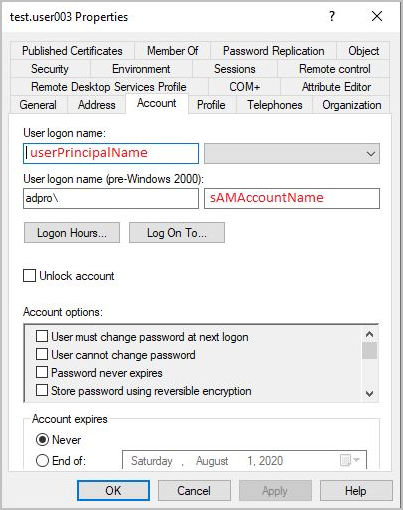This screenshot has width=403, height=510.
Task: Click the User logon name field
Action: pyautogui.click(x=111, y=153)
